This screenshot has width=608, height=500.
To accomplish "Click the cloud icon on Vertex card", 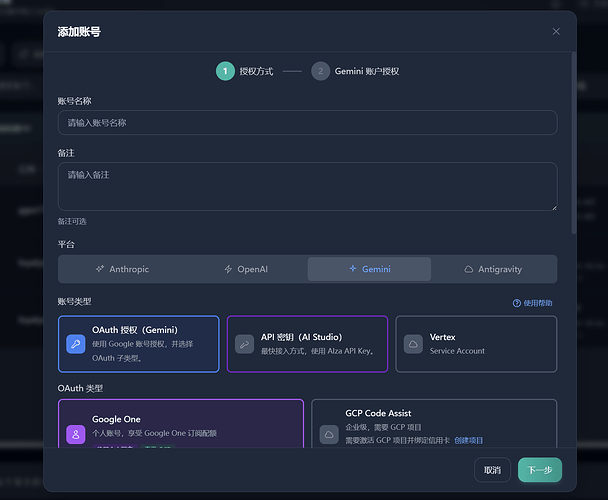I will tap(413, 344).
